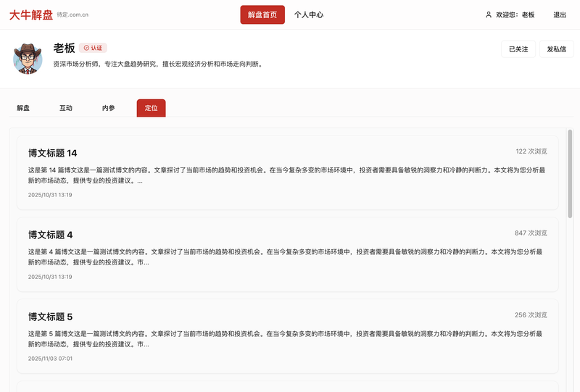Toggle the 已关注 follow button

click(518, 49)
